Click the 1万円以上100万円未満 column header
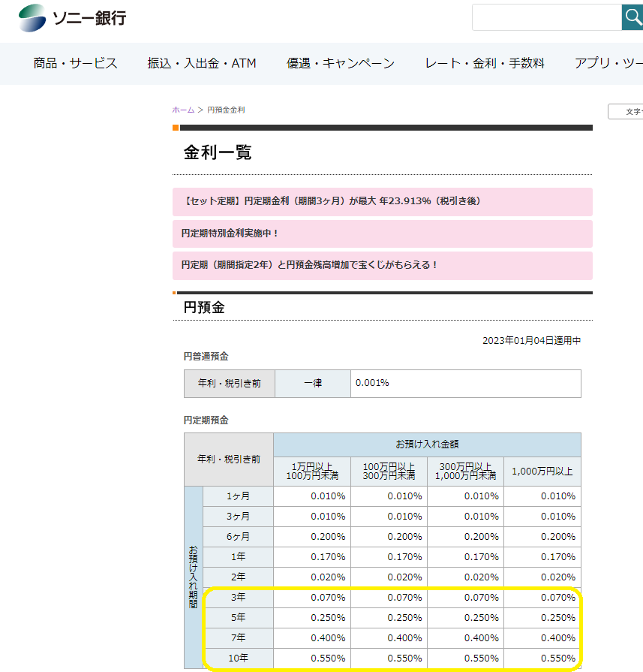 tap(312, 472)
